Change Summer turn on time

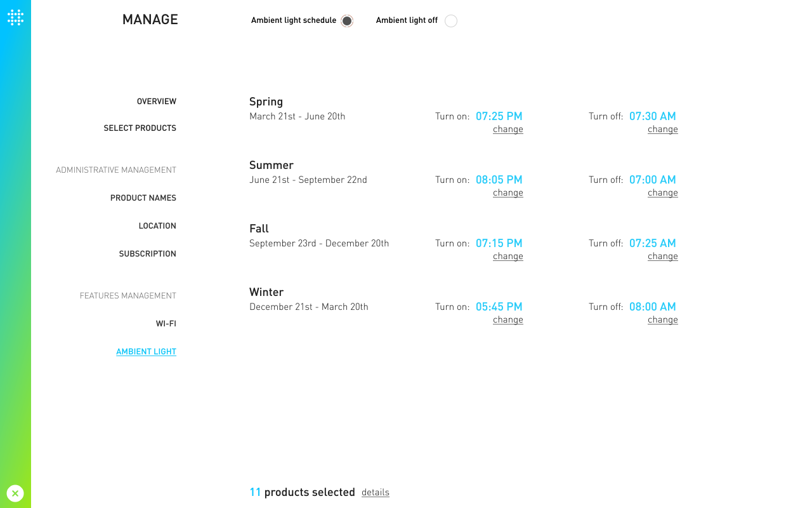click(508, 193)
